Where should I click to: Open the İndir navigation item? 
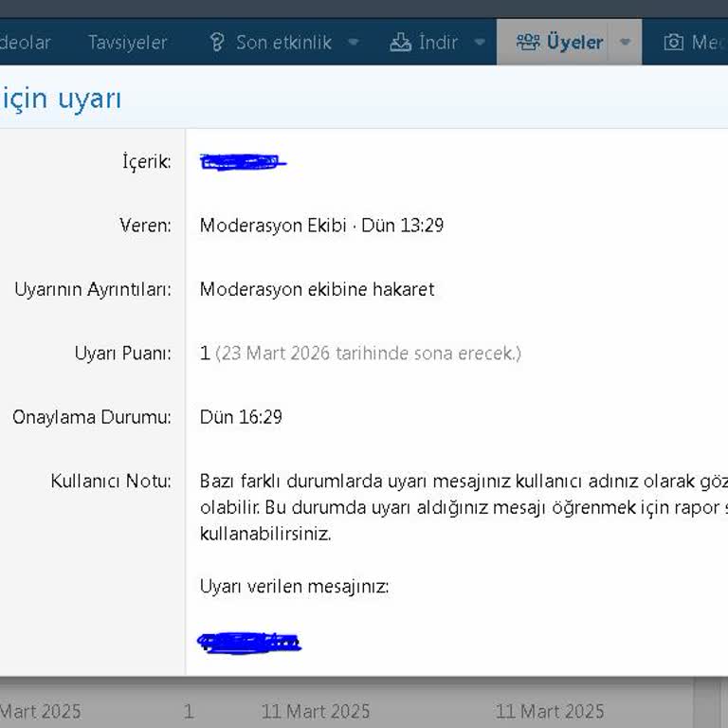tap(438, 43)
